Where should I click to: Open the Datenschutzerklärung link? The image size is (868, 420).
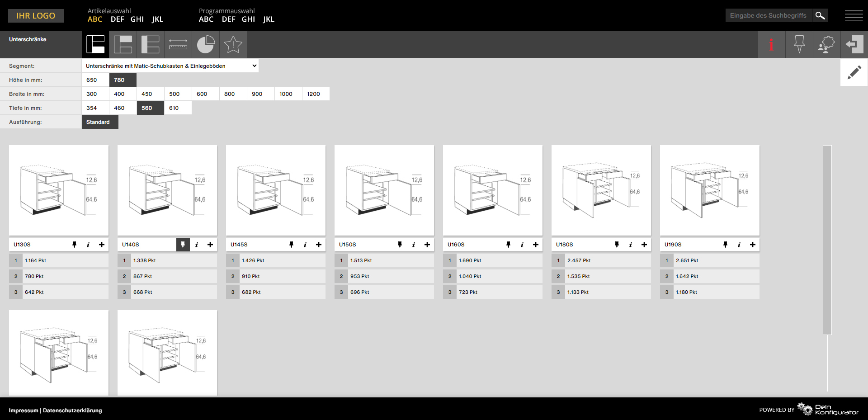click(x=72, y=411)
